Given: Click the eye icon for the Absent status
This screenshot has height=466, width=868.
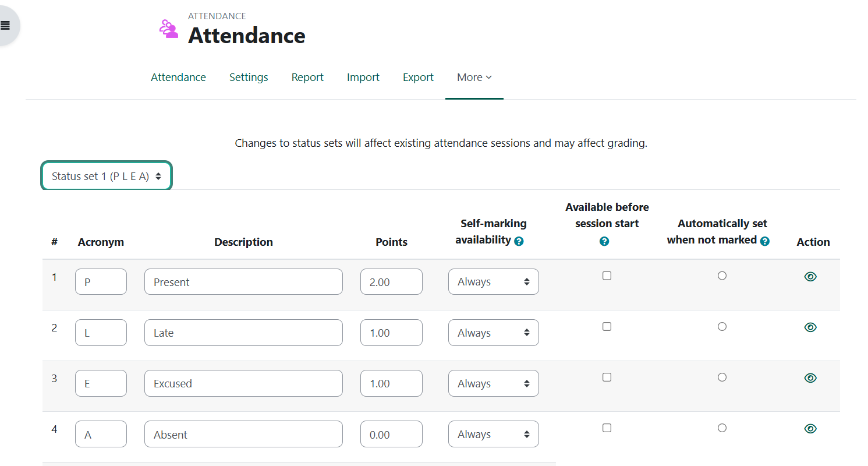Looking at the screenshot, I should pyautogui.click(x=810, y=428).
